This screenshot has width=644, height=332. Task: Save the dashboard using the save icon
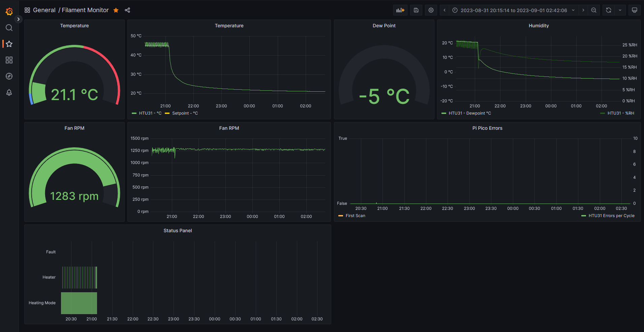(x=416, y=10)
